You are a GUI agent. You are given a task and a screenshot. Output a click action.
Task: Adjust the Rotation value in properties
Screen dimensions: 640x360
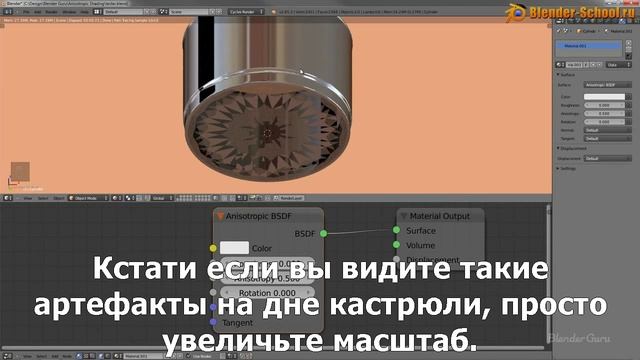point(604,122)
